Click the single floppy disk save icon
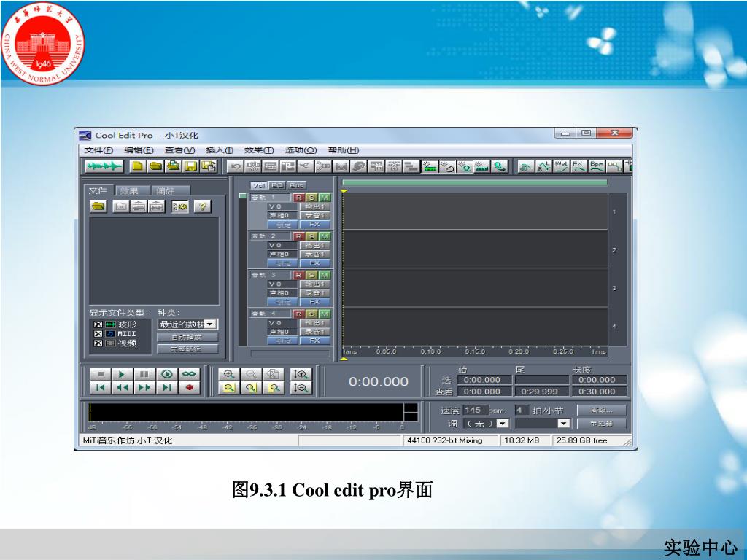 tap(191, 166)
